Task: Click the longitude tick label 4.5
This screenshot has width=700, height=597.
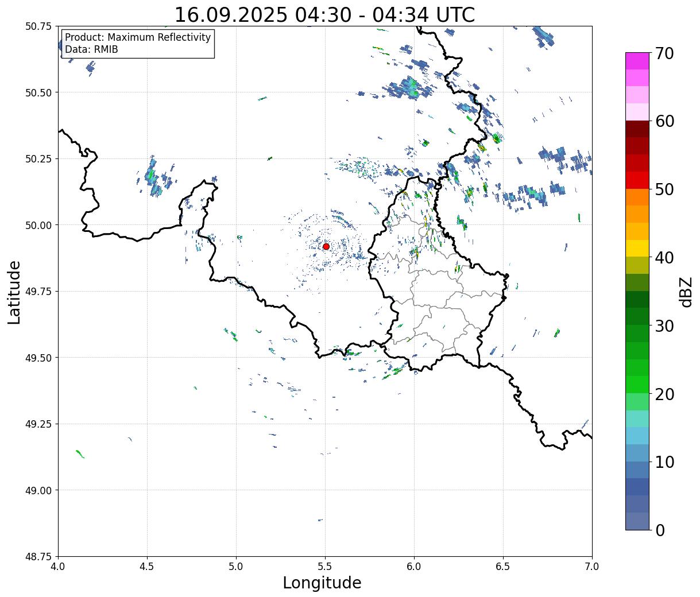Action: [147, 567]
